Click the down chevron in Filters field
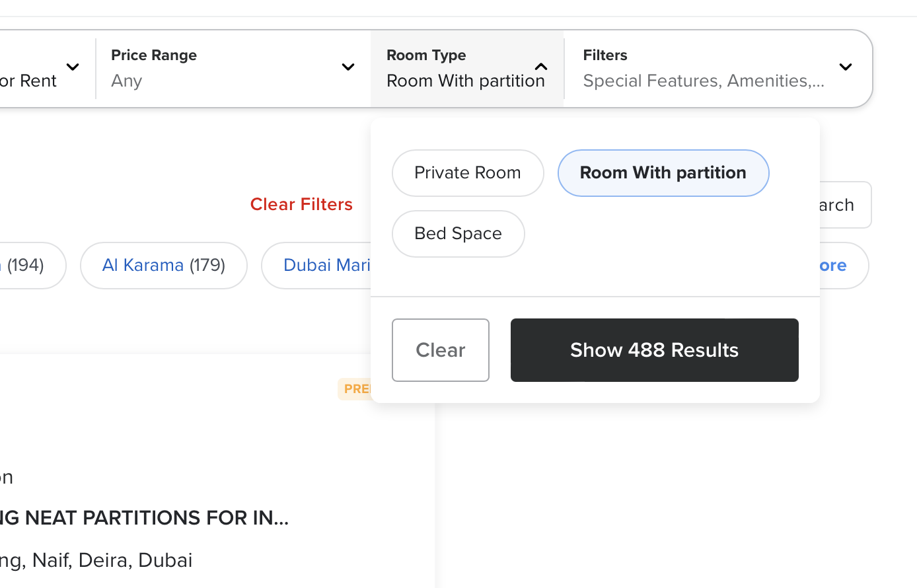This screenshot has width=917, height=588. [845, 67]
